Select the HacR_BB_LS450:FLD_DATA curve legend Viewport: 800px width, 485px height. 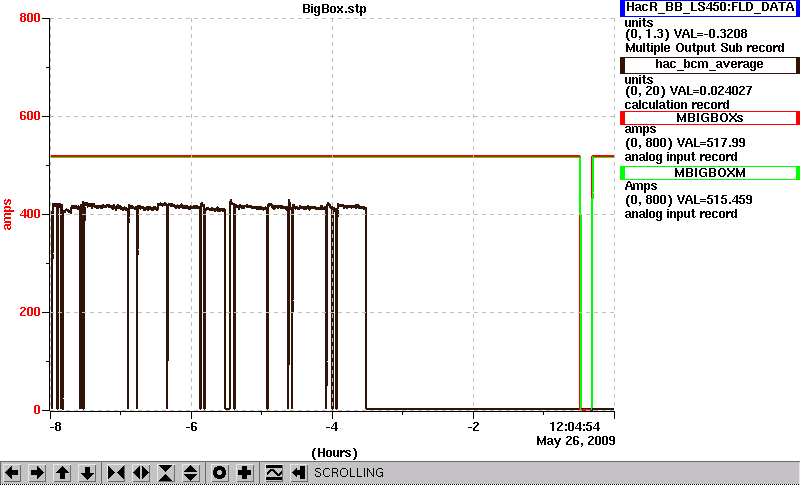pyautogui.click(x=710, y=8)
